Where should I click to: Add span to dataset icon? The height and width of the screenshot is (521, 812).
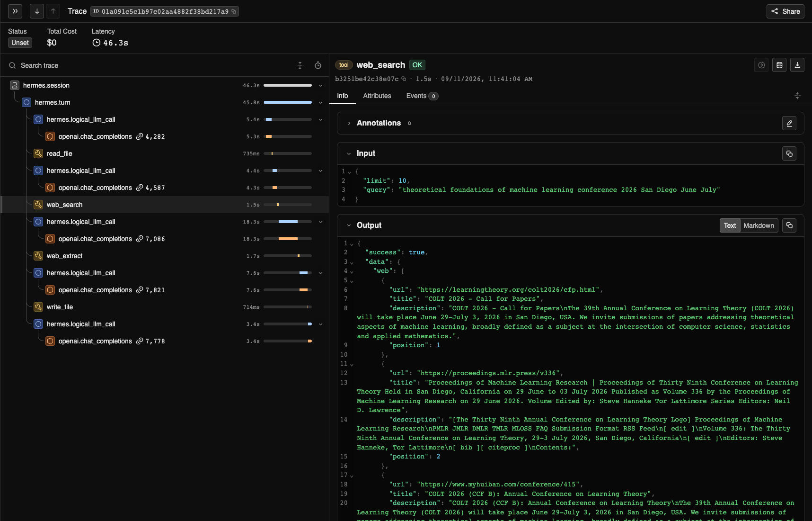point(779,65)
